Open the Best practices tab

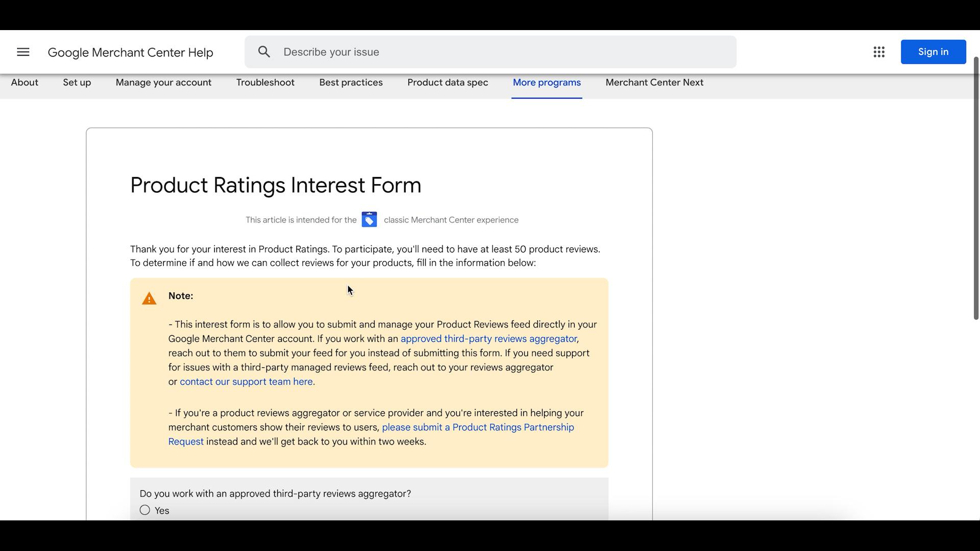[351, 83]
